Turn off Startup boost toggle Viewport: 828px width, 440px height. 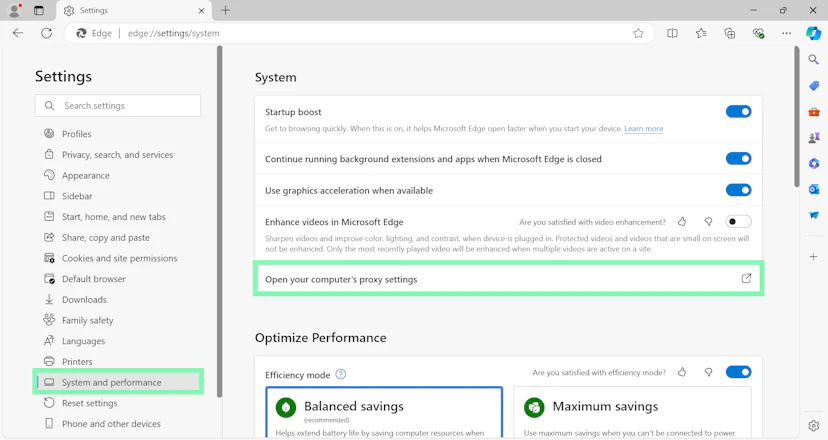click(x=738, y=111)
